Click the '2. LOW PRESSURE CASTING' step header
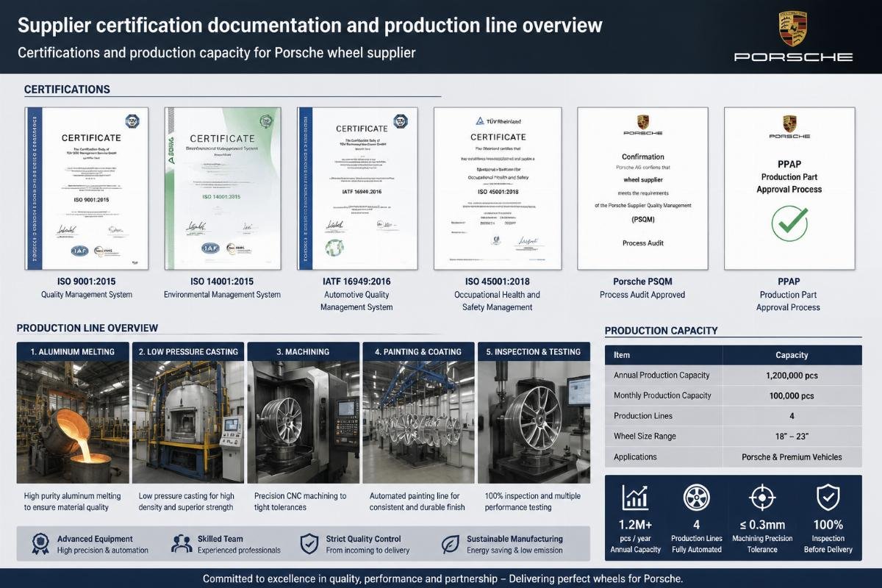Image resolution: width=882 pixels, height=588 pixels. coord(188,351)
